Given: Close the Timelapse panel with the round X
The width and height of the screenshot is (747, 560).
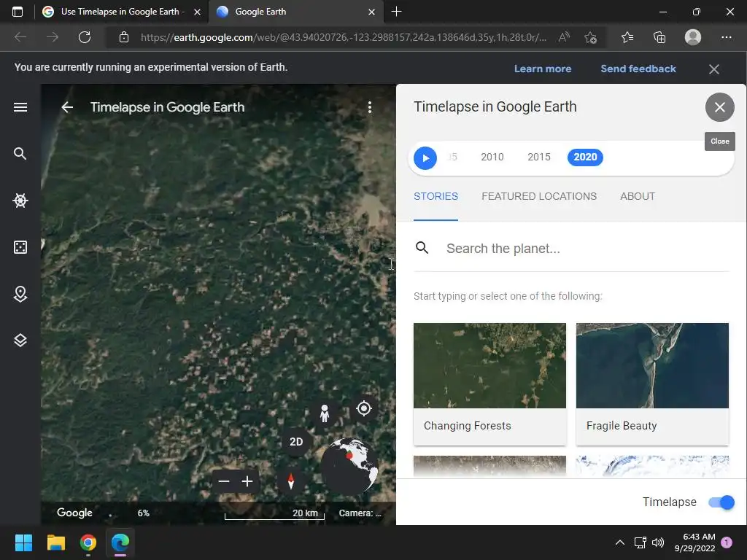Looking at the screenshot, I should [x=719, y=107].
